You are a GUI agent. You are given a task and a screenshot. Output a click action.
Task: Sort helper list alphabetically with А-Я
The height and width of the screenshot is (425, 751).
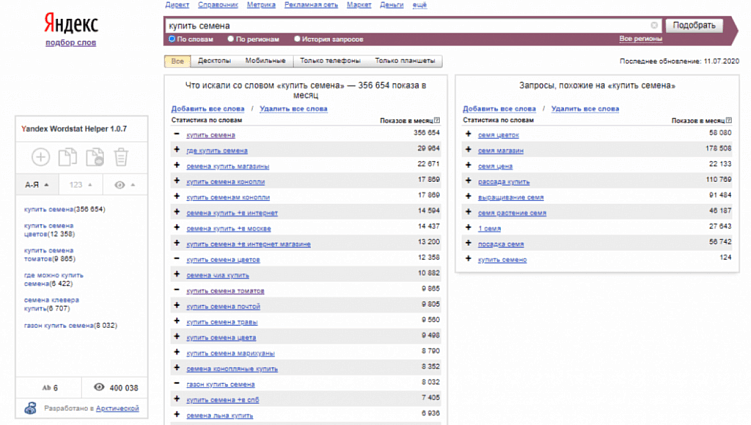coord(37,184)
